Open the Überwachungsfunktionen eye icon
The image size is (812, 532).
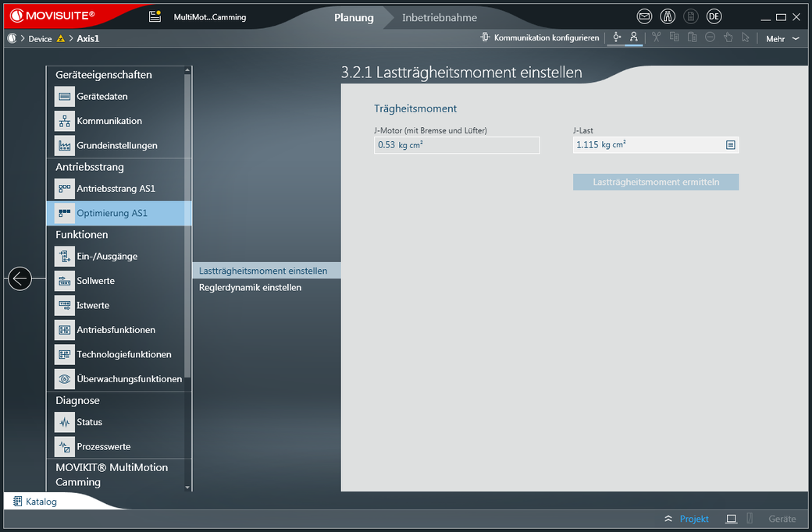point(65,379)
